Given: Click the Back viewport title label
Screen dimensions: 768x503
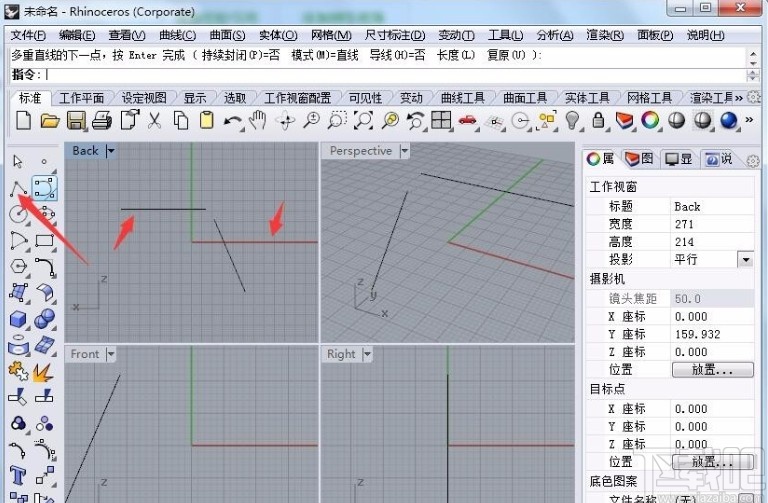Looking at the screenshot, I should click(x=86, y=151).
